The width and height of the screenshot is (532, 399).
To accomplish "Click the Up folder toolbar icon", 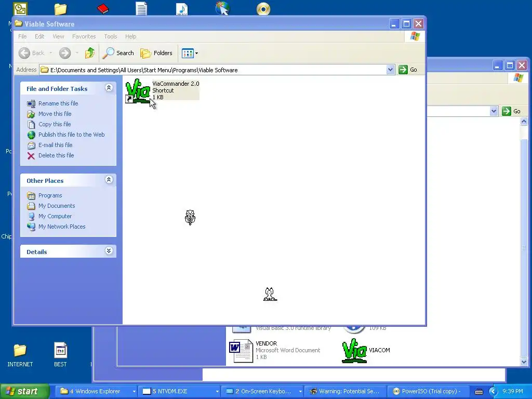I will [x=90, y=53].
